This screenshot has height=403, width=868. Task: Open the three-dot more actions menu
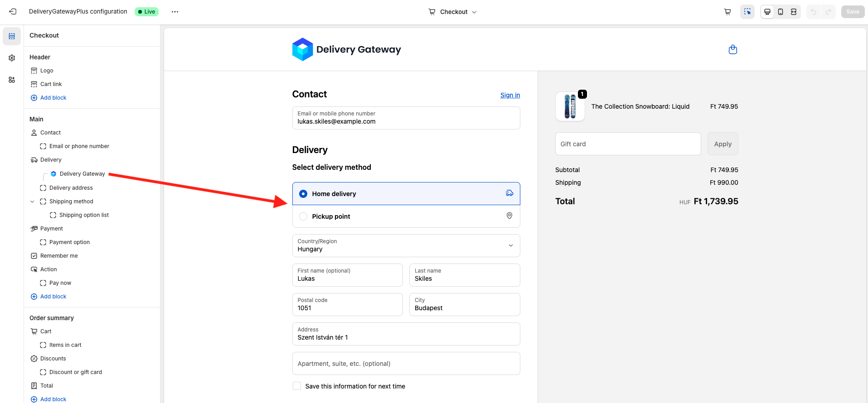coord(175,12)
